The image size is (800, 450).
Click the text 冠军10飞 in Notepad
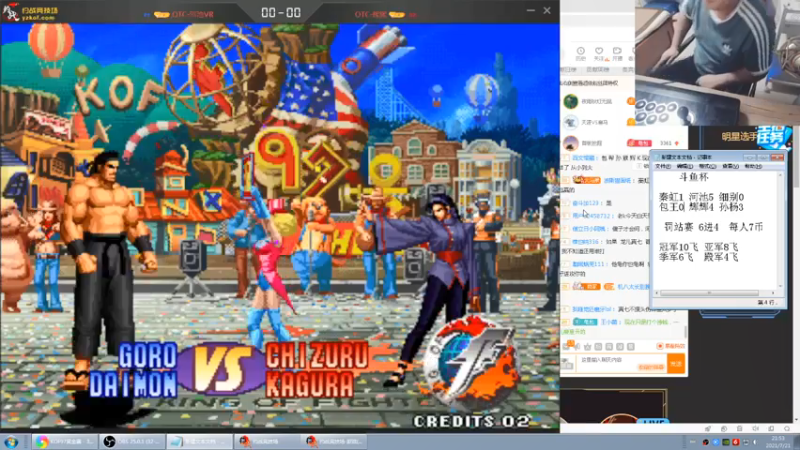pos(679,247)
